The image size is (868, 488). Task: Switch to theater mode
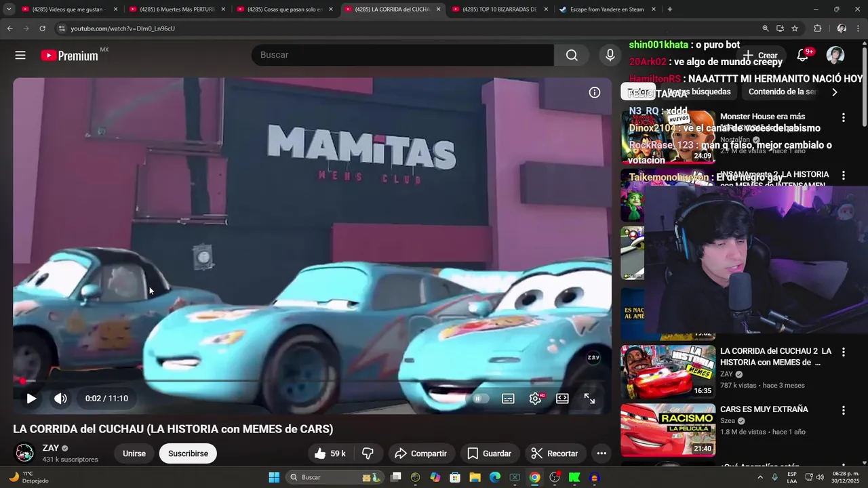click(562, 399)
